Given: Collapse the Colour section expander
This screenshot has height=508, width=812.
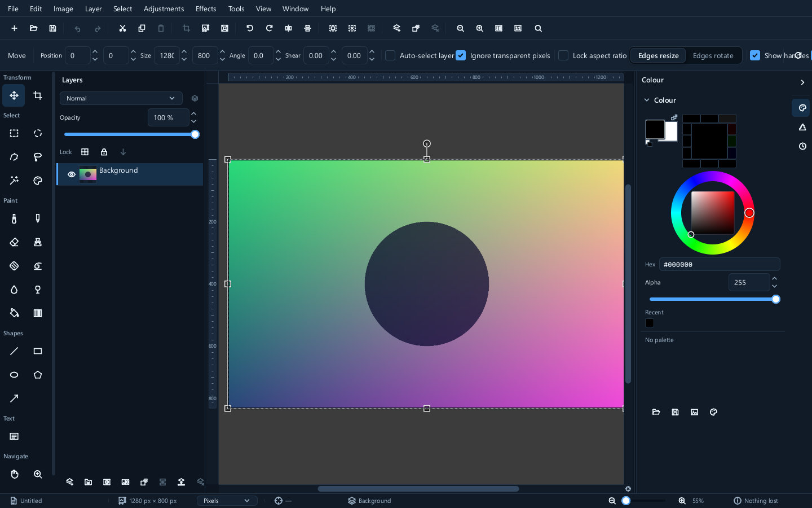Looking at the screenshot, I should point(647,100).
